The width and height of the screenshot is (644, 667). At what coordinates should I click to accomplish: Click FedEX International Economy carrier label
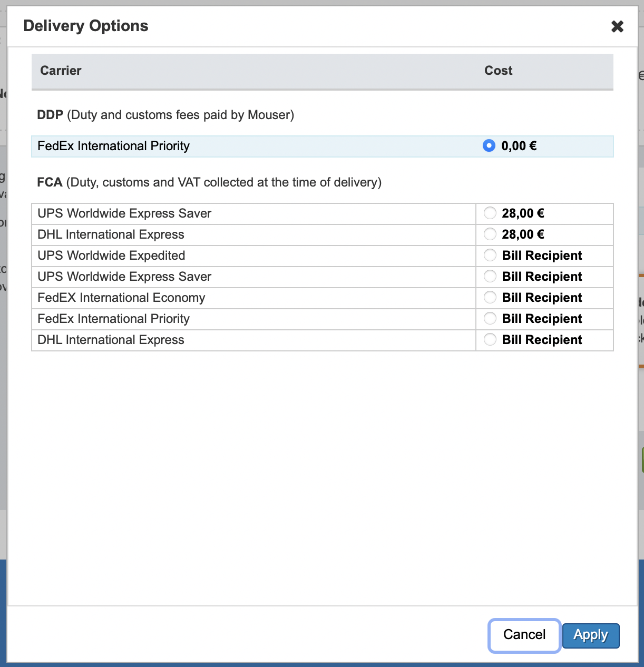click(x=121, y=298)
